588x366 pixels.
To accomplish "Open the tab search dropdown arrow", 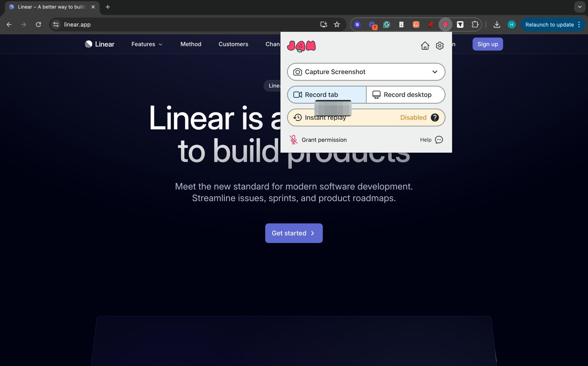I will 579,7.
